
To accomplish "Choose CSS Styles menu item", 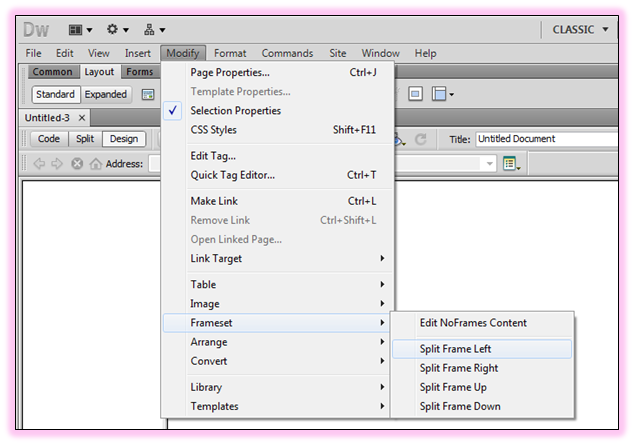I will click(278, 130).
